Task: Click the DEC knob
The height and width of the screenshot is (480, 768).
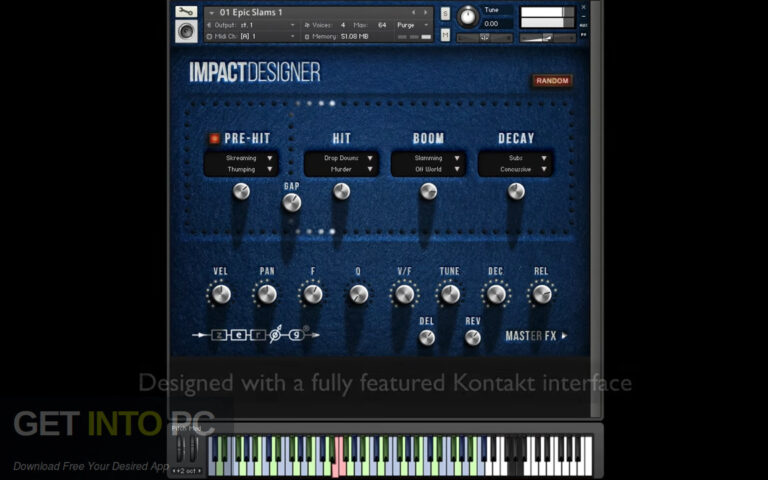Action: tap(496, 294)
